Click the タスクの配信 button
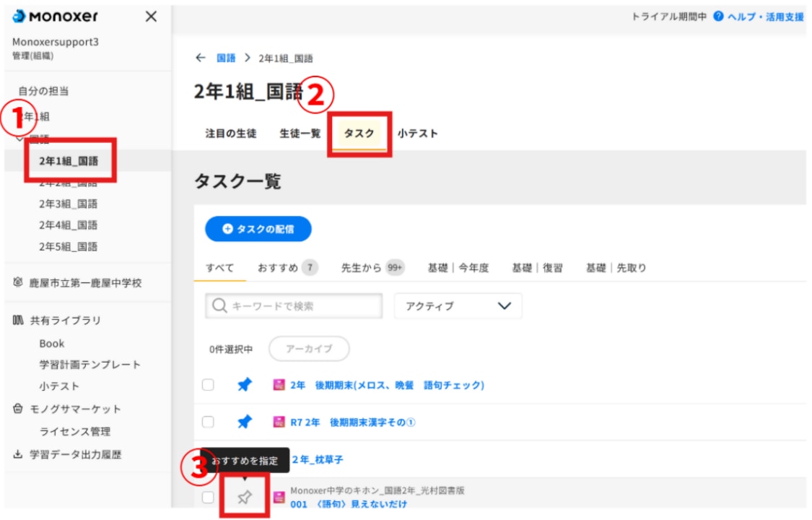The height and width of the screenshot is (520, 812). [x=258, y=228]
